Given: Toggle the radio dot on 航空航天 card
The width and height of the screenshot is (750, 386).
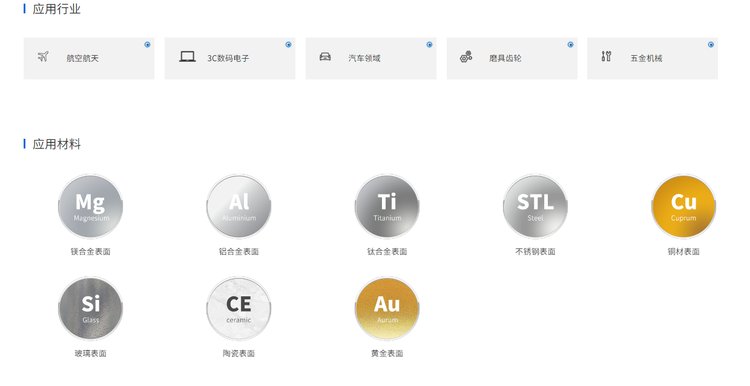Looking at the screenshot, I should tap(147, 44).
